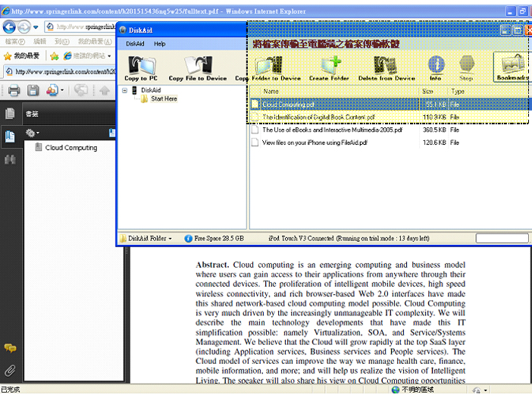Image resolution: width=532 pixels, height=398 pixels.
Task: Click the favorites star icon in IE
Action: (x=8, y=56)
